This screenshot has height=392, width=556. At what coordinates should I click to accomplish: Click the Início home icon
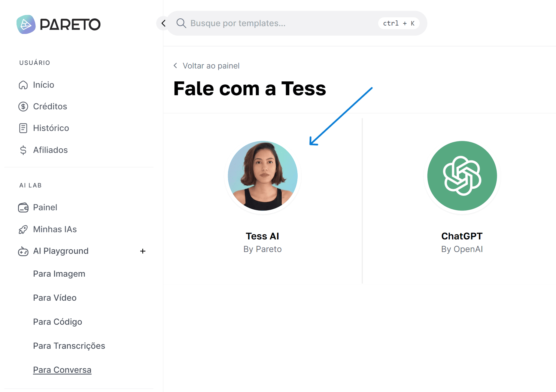click(x=23, y=85)
